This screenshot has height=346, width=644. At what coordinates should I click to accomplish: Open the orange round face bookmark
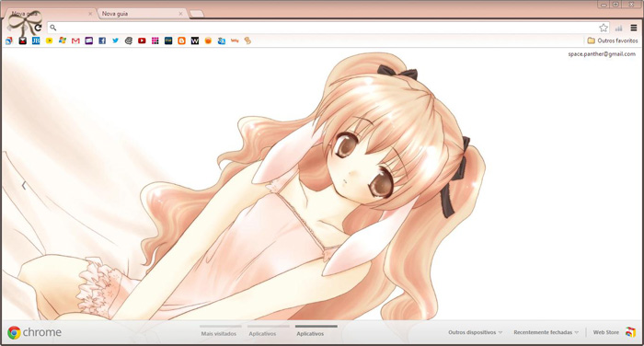click(x=208, y=40)
